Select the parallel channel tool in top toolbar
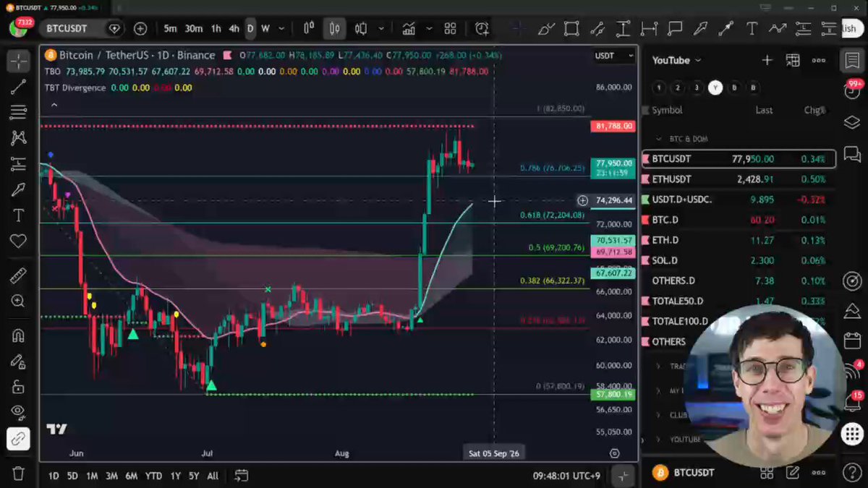The width and height of the screenshot is (868, 488). (x=597, y=29)
